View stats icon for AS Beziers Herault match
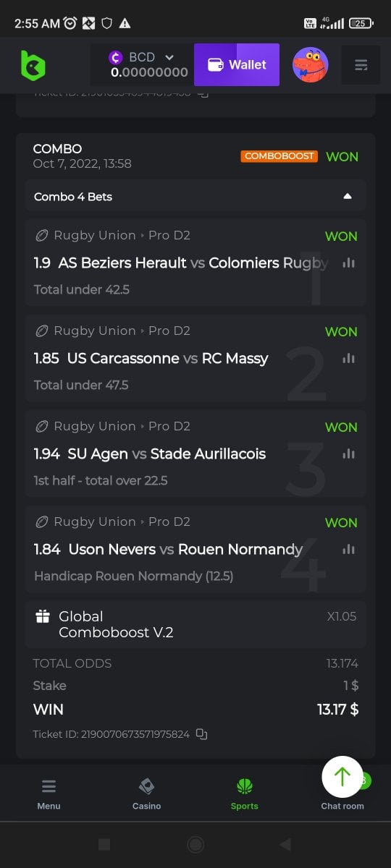The image size is (391, 868). click(x=349, y=263)
